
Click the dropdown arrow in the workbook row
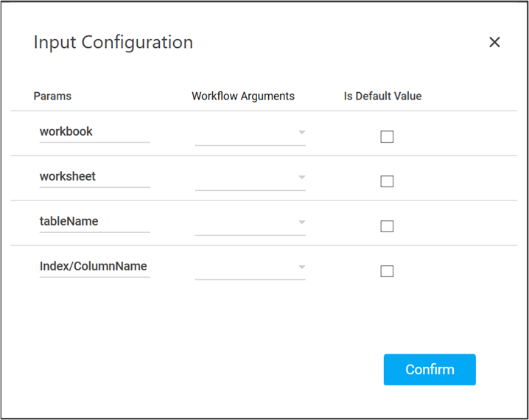(x=301, y=133)
